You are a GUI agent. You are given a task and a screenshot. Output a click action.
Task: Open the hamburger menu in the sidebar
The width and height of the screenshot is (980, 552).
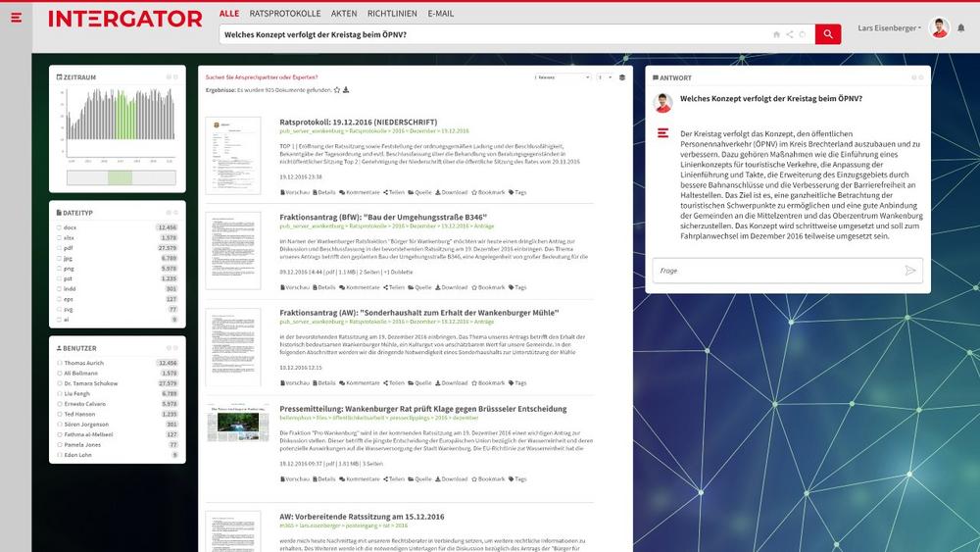tap(17, 18)
